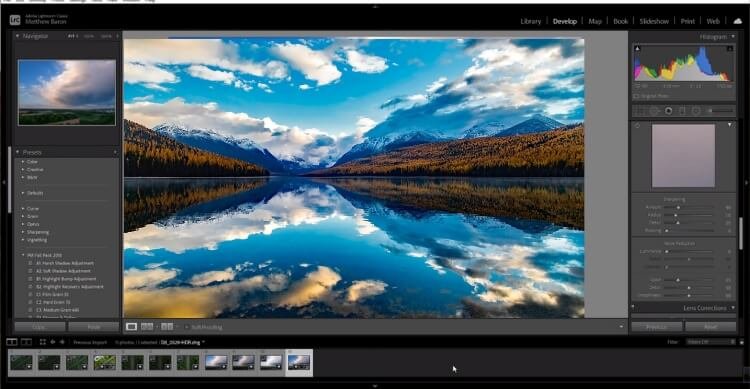Enable the Soft Proofing checkbox
Viewport: 750px width, 389px height.
(x=187, y=327)
